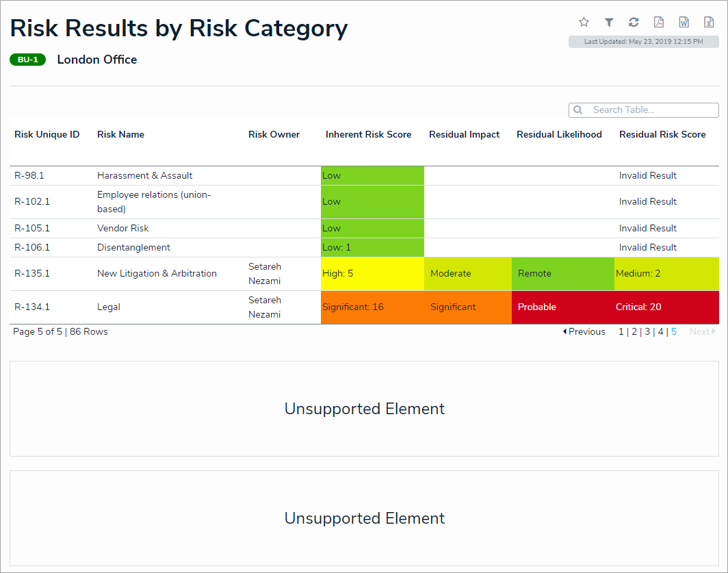Jump to page 1 of results
The image size is (728, 573).
pyautogui.click(x=621, y=332)
